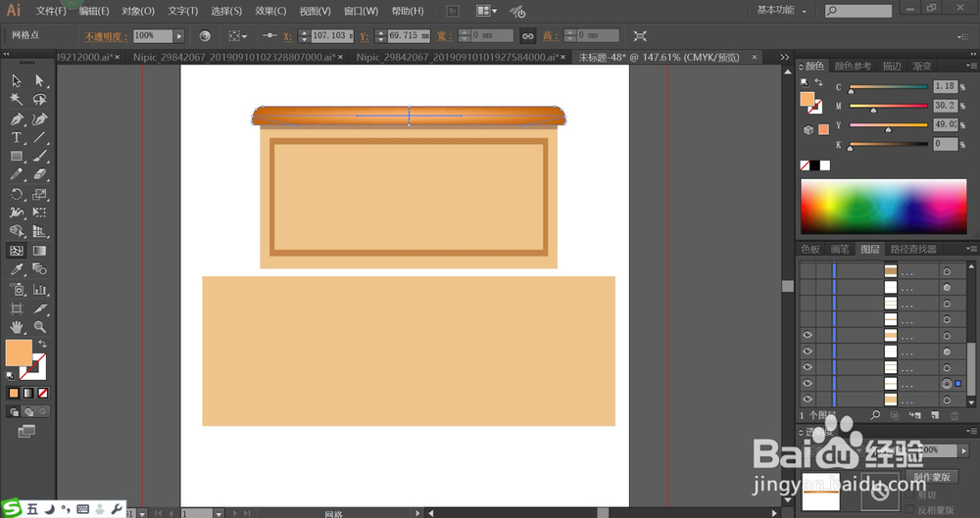Swap fill and stroke colors arrow
The height and width of the screenshot is (518, 980).
(42, 345)
